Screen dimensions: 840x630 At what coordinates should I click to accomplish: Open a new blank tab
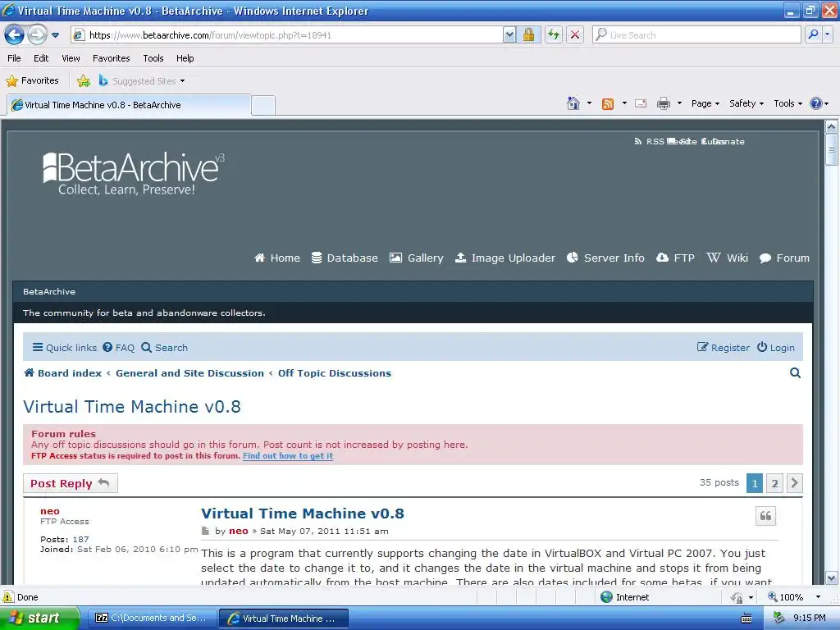(x=263, y=106)
